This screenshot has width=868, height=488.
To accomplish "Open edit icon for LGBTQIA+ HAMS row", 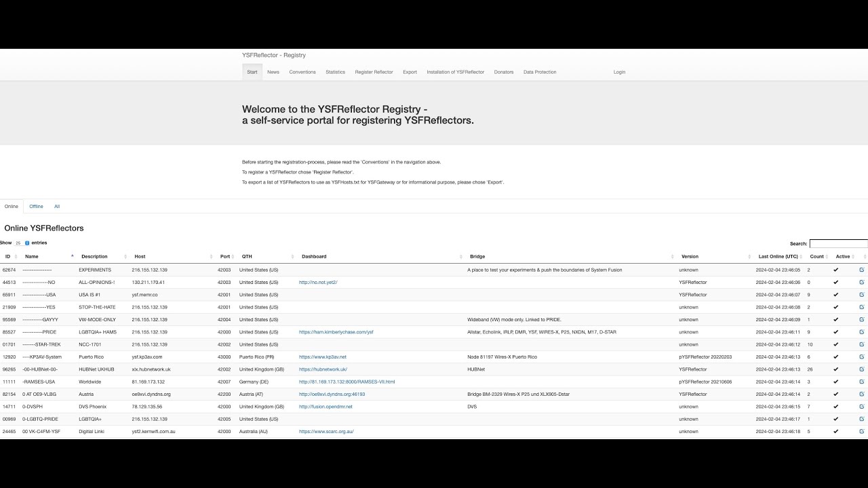I will point(862,332).
